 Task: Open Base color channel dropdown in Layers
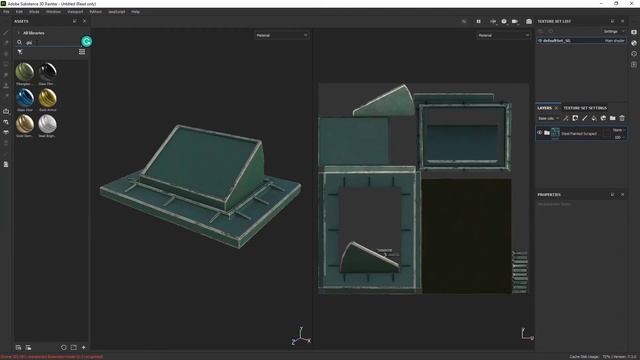(x=548, y=118)
